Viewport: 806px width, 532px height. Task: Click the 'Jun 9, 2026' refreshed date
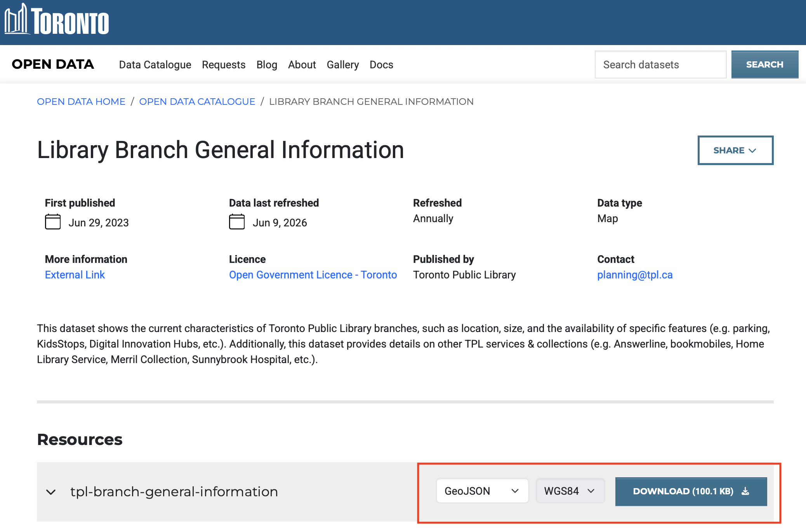pyautogui.click(x=280, y=223)
